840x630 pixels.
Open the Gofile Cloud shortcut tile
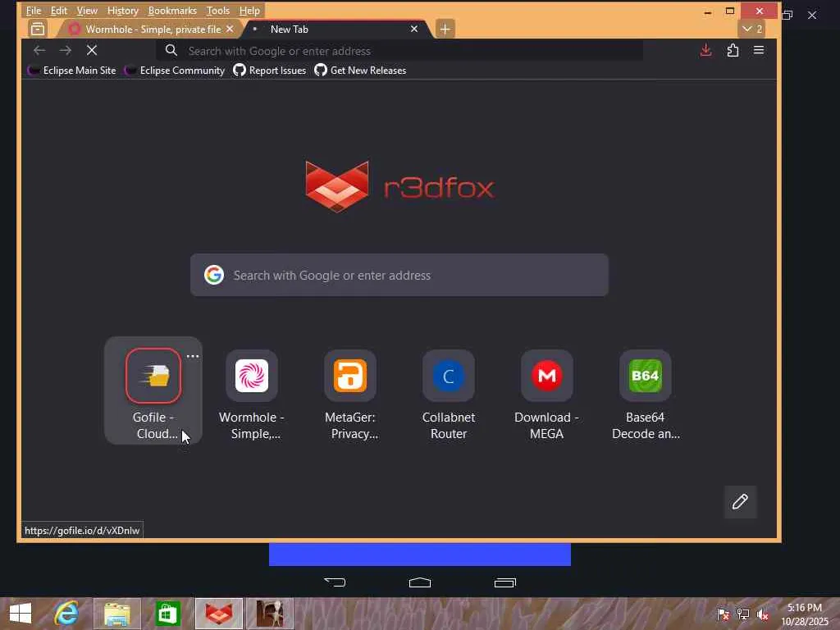153,390
